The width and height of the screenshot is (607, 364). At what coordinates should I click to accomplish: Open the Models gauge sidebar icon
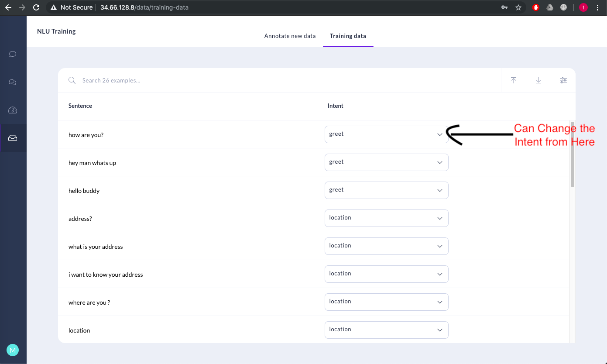click(13, 110)
